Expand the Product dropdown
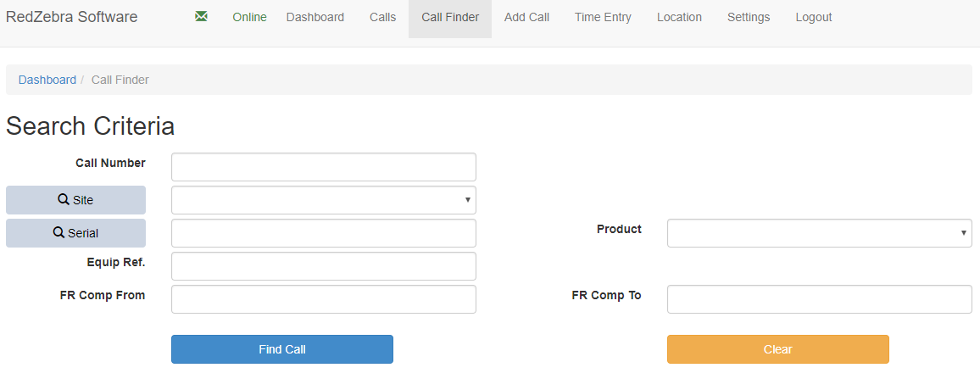 coord(819,233)
